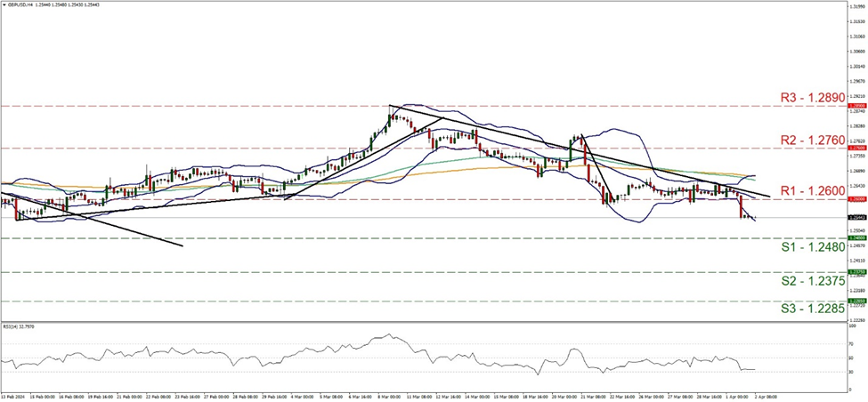Select the R2 - 1.2760 resistance label

[x=813, y=139]
